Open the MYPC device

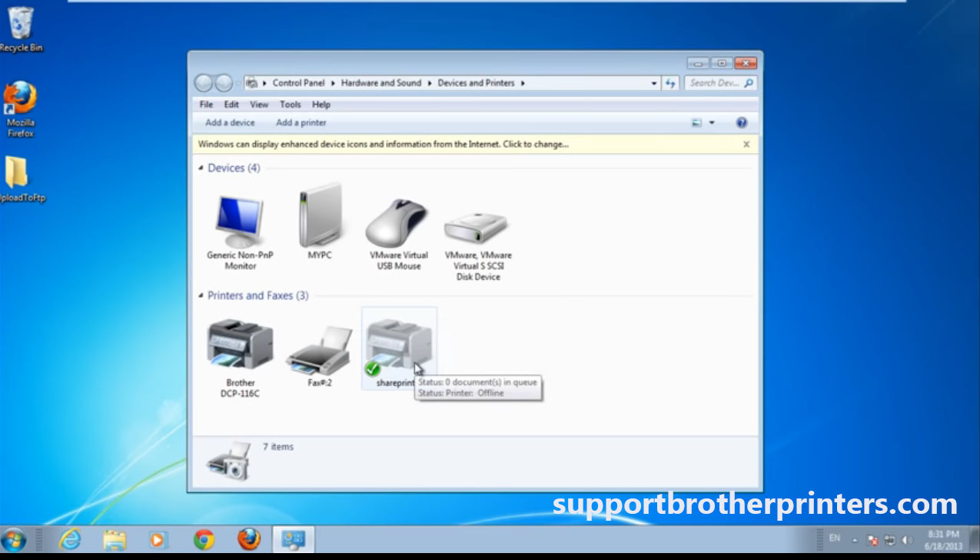pyautogui.click(x=319, y=215)
